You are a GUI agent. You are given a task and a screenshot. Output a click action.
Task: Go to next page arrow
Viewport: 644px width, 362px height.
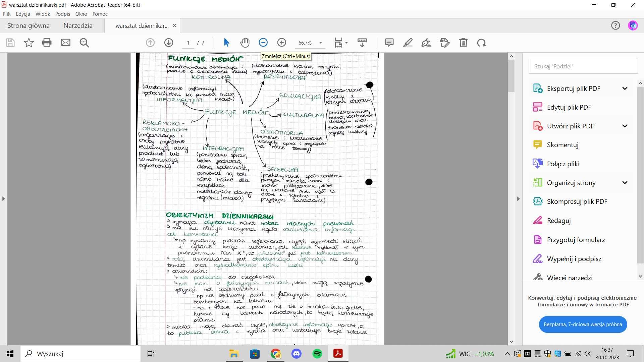coord(169,43)
